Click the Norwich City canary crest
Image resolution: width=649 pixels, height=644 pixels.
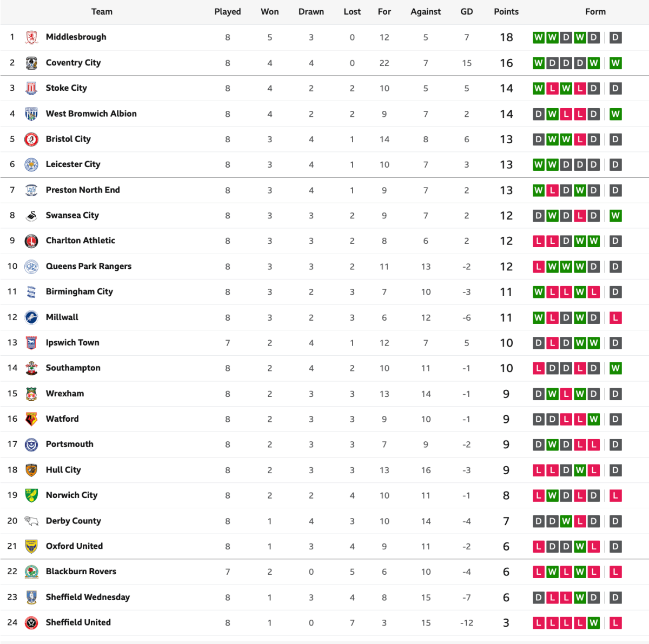pos(31,495)
